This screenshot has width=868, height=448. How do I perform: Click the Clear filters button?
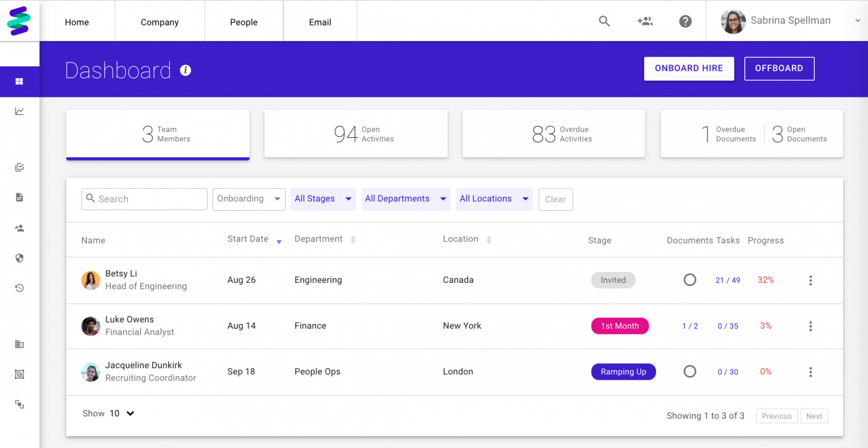pos(556,199)
